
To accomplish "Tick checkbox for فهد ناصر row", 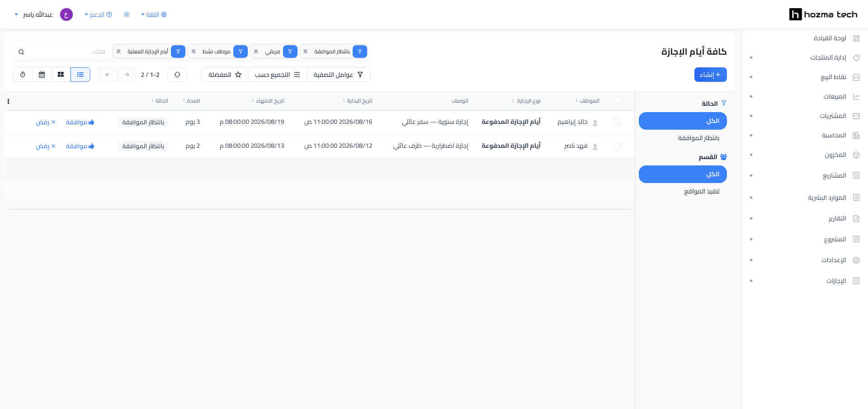I will 618,146.
